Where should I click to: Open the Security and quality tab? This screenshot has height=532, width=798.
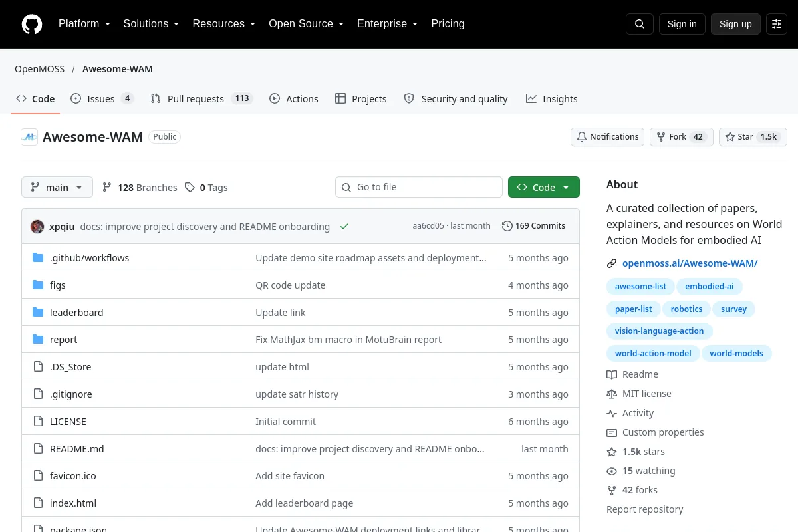[456, 98]
